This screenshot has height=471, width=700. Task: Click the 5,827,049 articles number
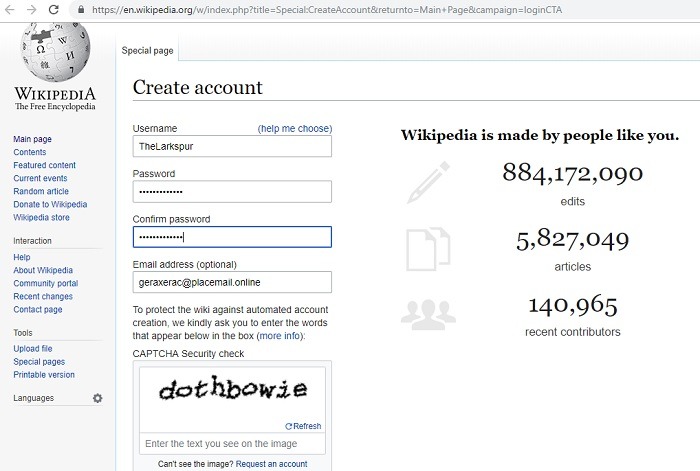(x=572, y=239)
